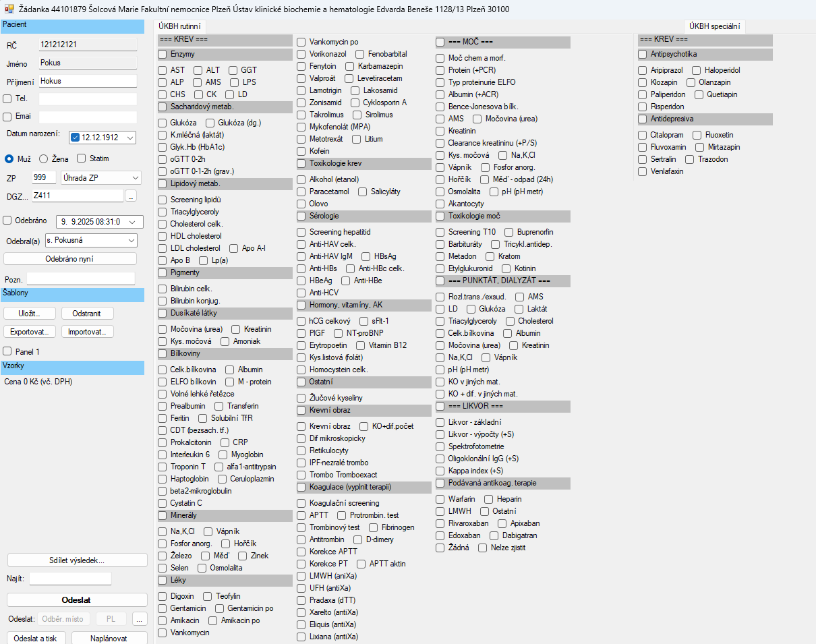816x644 pixels.
Task: Tick the Tel. checkbox
Action: tap(7, 99)
